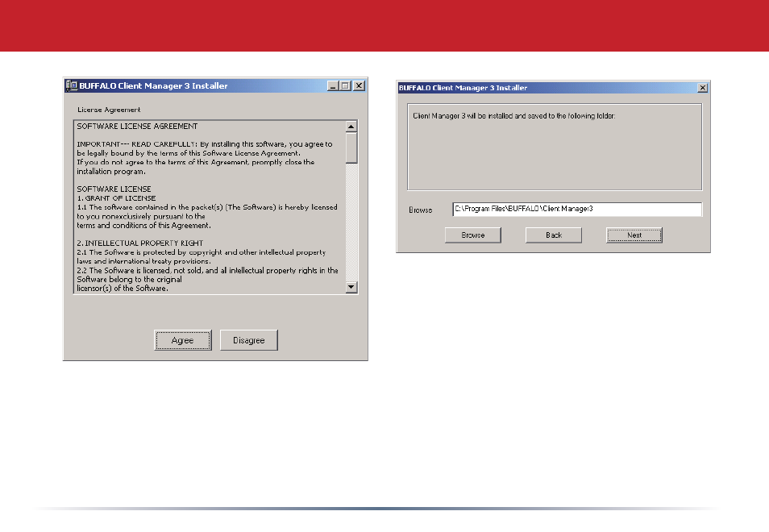The image size is (769, 532).
Task: Minimize the License Agreement installer window
Action: tap(333, 85)
